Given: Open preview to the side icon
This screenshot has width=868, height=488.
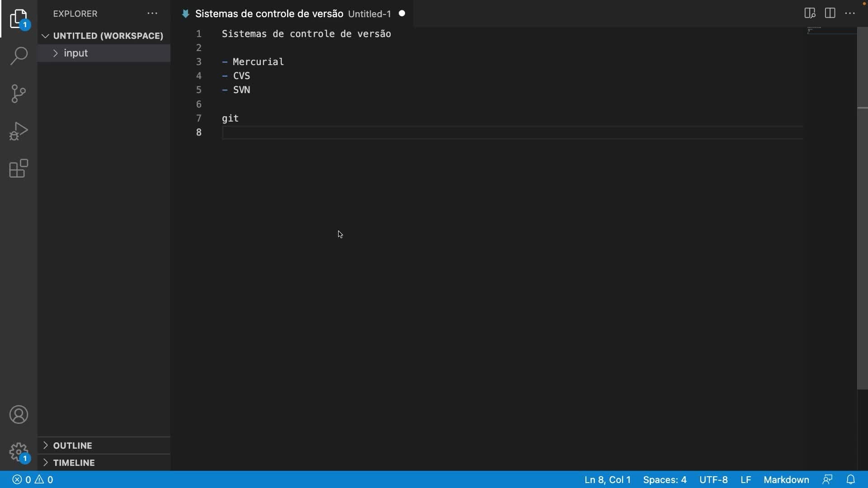Looking at the screenshot, I should (x=810, y=13).
